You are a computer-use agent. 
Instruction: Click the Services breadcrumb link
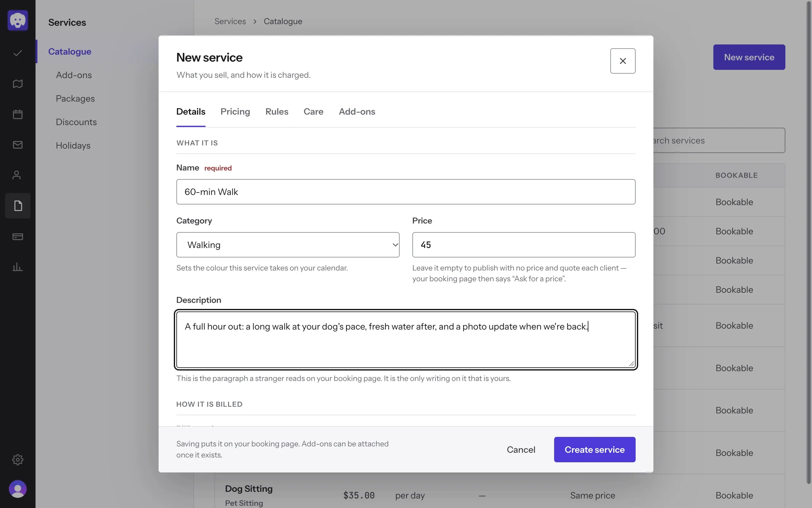(x=230, y=22)
